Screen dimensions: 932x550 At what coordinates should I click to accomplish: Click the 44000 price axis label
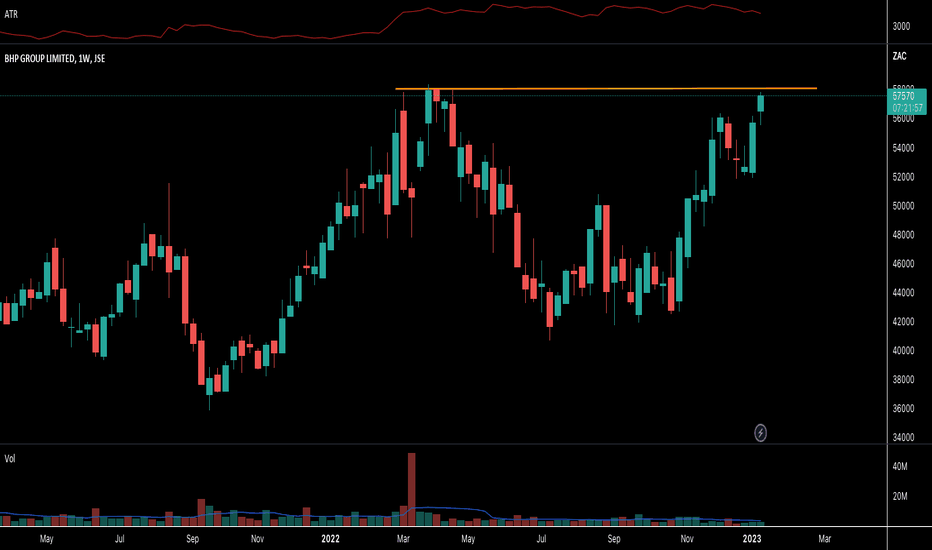coord(903,293)
